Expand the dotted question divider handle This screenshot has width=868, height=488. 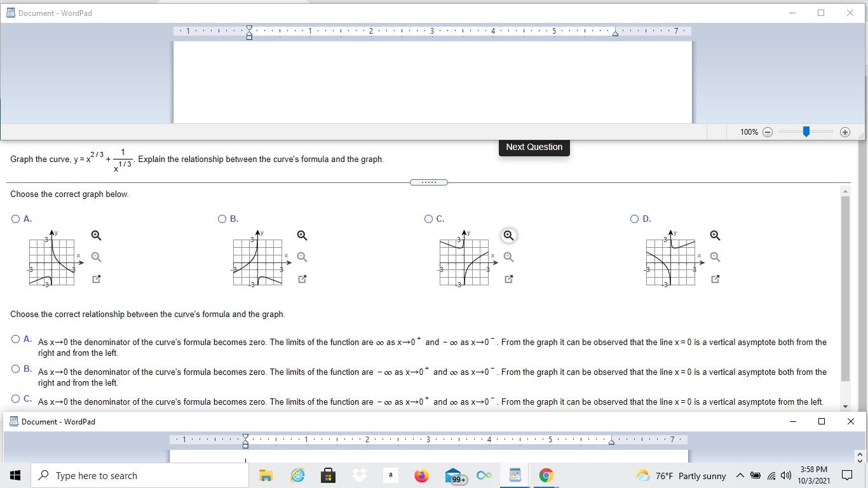click(429, 182)
